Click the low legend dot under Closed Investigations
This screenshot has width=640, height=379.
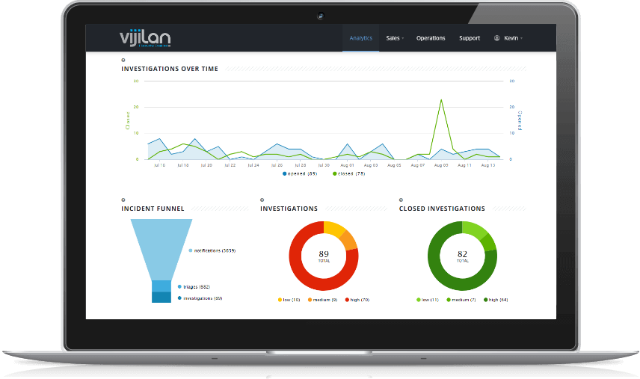click(418, 300)
